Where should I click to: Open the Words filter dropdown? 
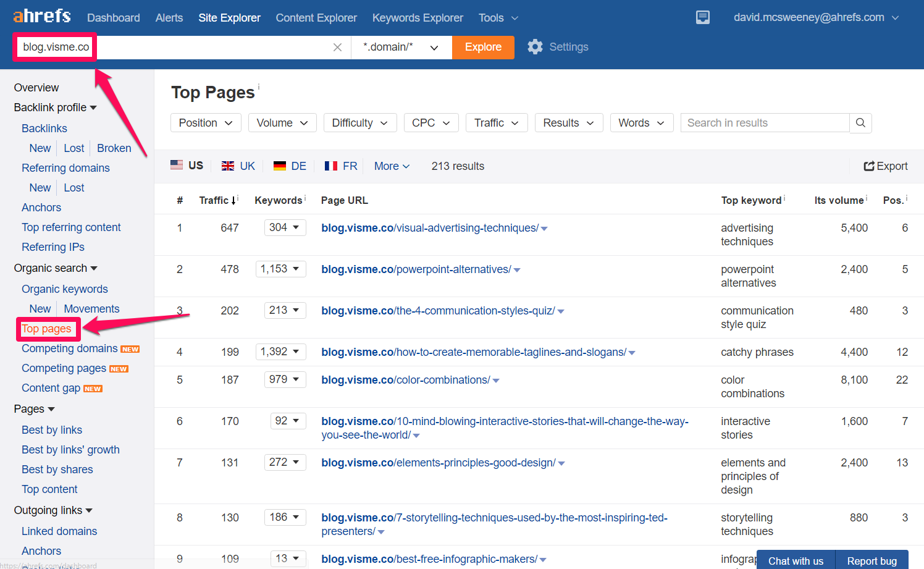pos(642,123)
